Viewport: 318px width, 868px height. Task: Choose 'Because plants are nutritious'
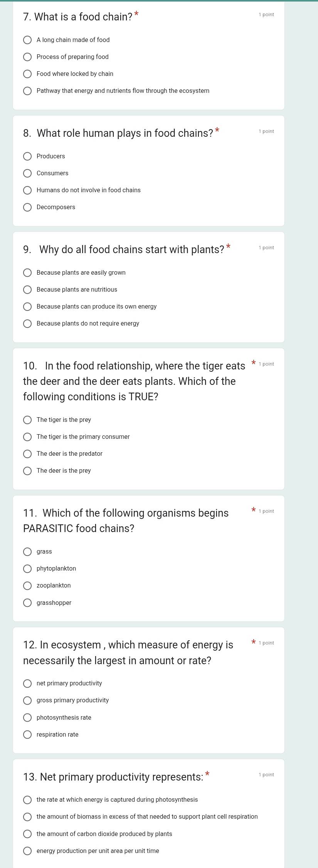click(x=27, y=289)
